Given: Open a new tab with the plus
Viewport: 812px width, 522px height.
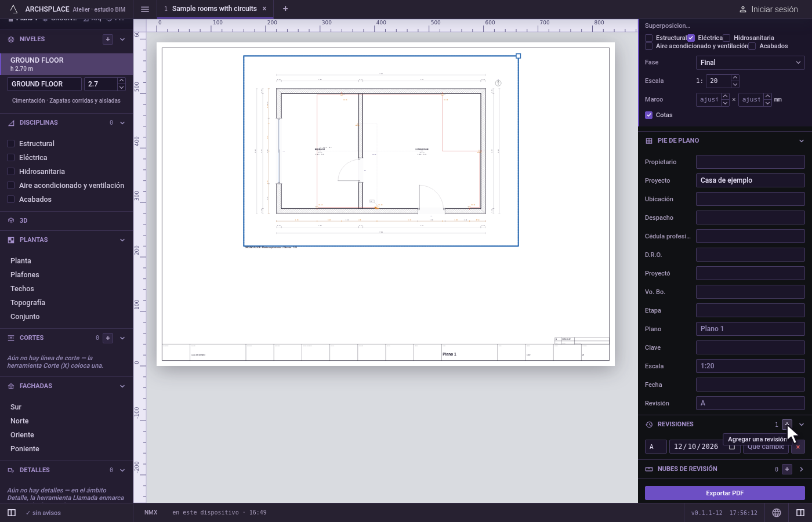Looking at the screenshot, I should click(x=285, y=9).
